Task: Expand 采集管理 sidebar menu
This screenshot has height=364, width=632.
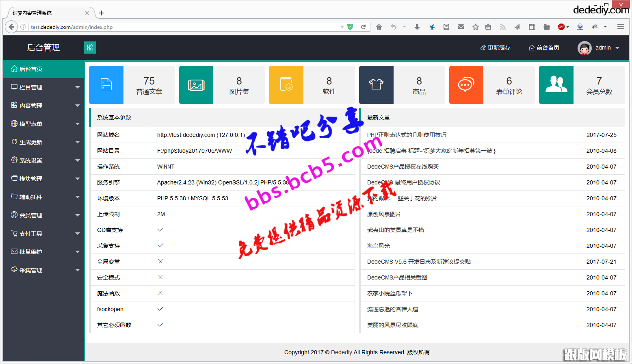Action: point(43,270)
